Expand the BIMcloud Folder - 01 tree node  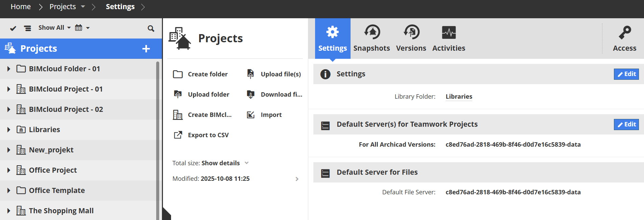point(9,69)
